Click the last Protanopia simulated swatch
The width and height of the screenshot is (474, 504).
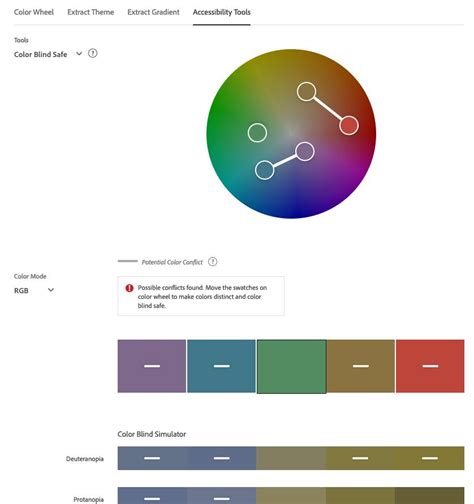[x=430, y=496]
